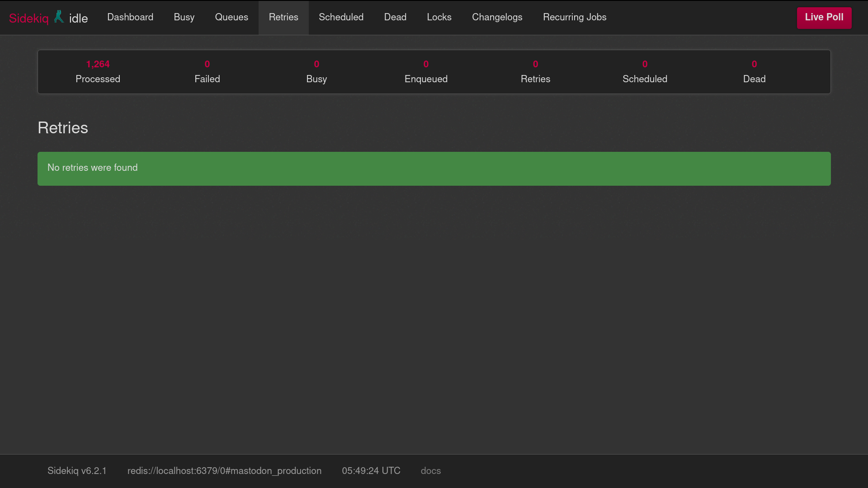Open the Dead jobs tab

click(395, 17)
